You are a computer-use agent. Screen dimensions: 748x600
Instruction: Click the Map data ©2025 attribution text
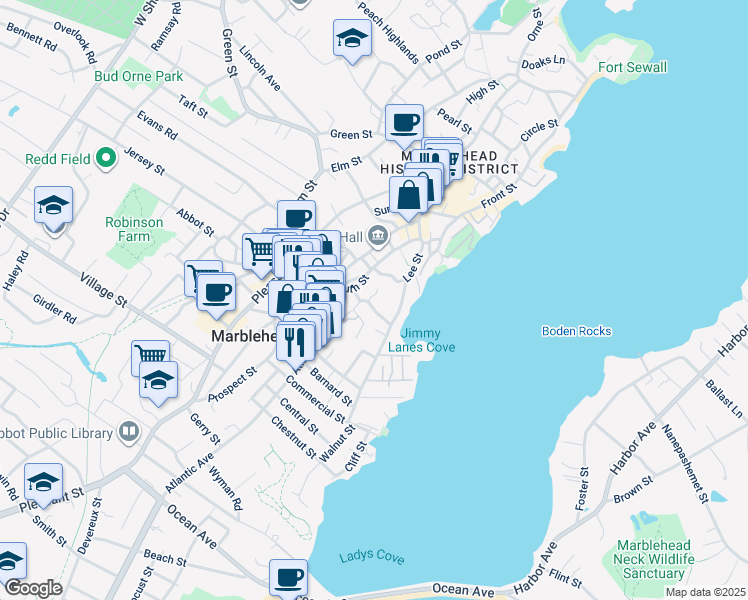(x=704, y=592)
